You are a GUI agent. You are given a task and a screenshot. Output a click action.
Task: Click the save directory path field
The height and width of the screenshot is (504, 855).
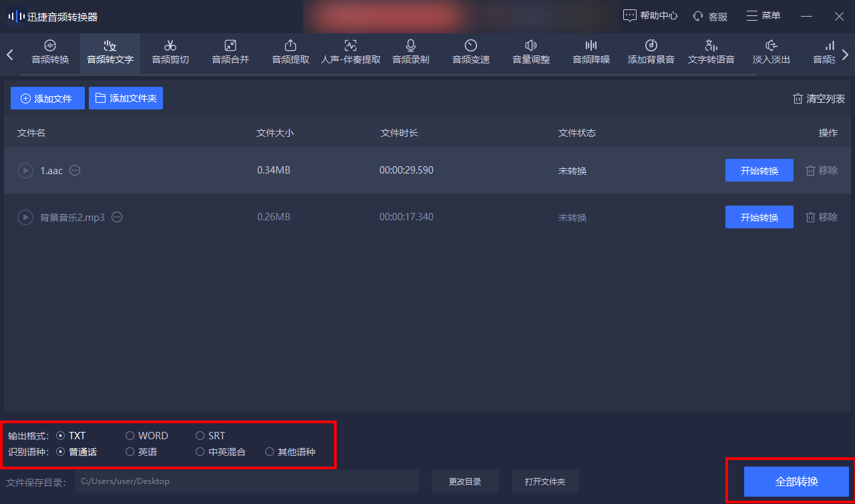pyautogui.click(x=246, y=481)
